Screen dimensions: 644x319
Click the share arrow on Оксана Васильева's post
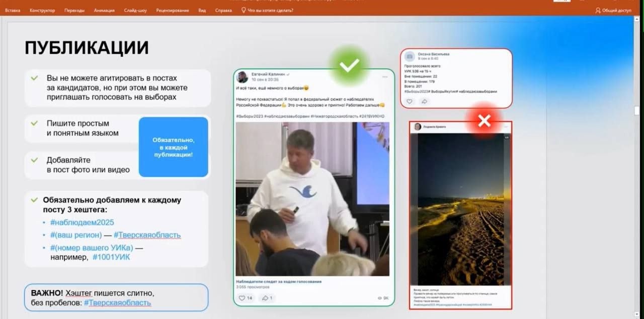coord(424,101)
